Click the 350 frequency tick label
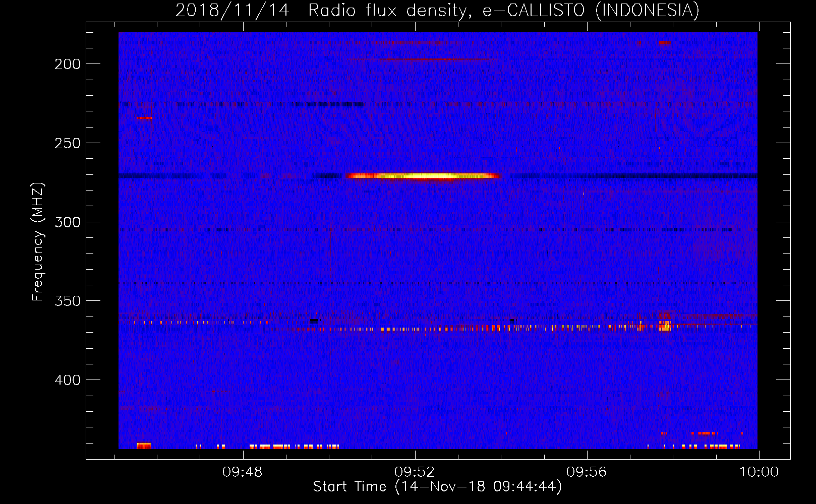 click(x=68, y=301)
